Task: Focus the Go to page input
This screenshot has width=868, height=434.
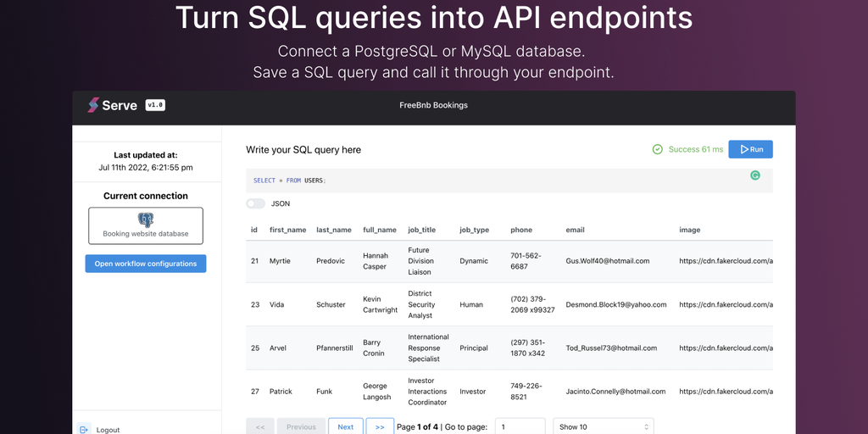Action: pos(520,426)
